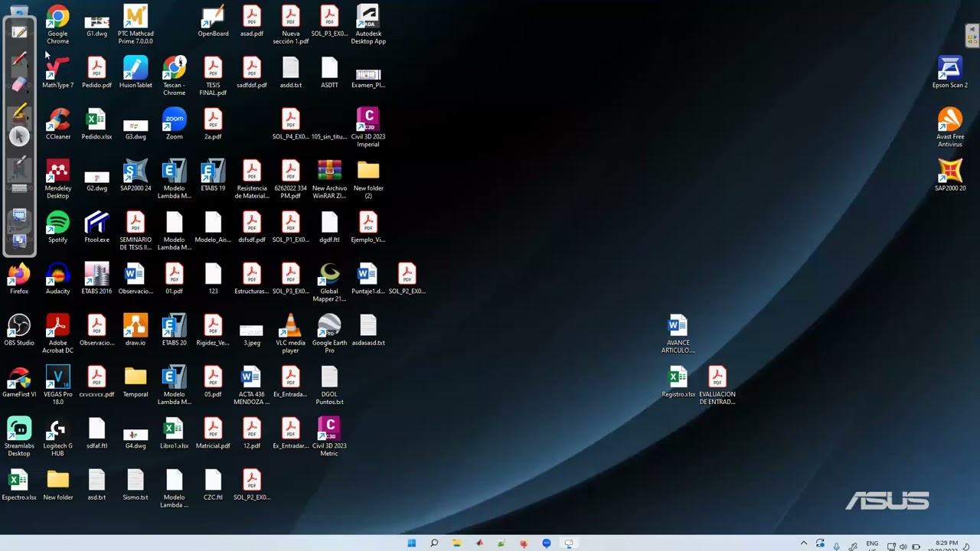Open File Explorer from the taskbar

456,543
